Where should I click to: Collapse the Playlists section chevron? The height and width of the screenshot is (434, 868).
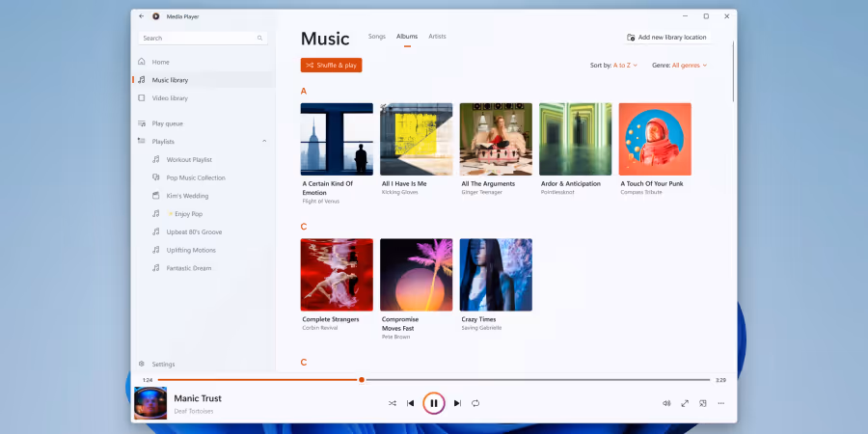tap(264, 141)
